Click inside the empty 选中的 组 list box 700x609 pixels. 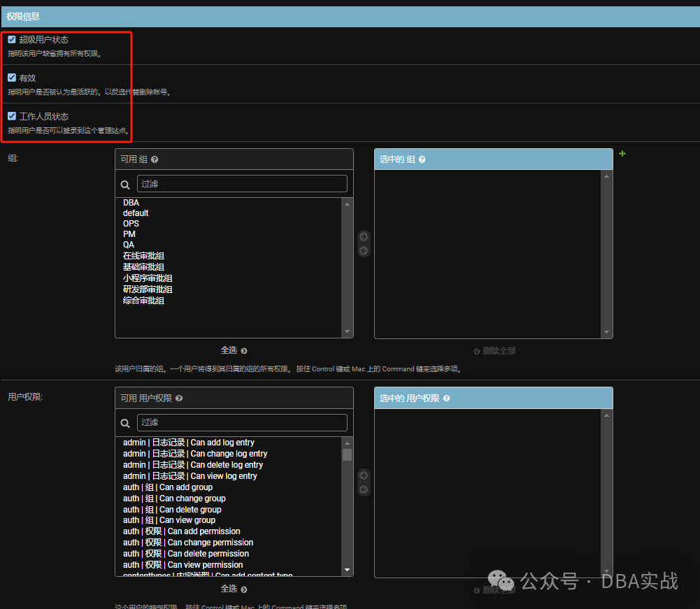click(x=488, y=254)
